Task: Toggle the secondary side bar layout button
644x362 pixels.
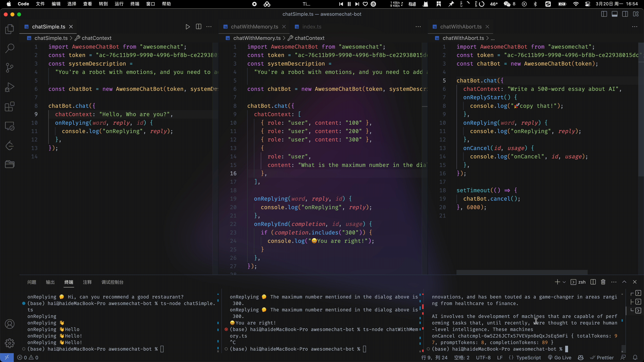Action: click(x=625, y=14)
